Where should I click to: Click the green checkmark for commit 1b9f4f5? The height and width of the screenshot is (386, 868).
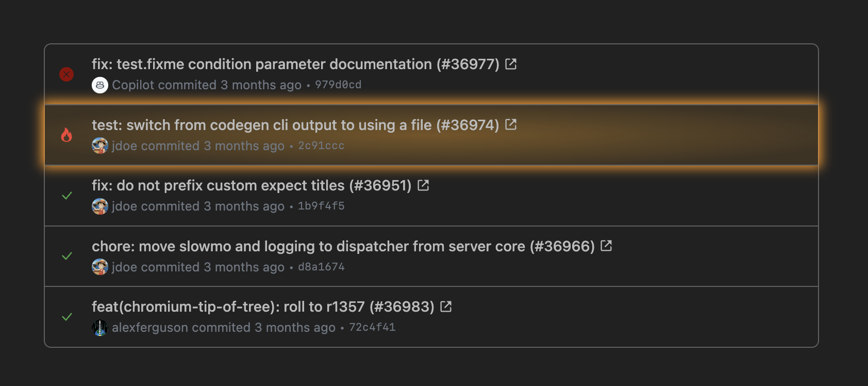pyautogui.click(x=67, y=196)
